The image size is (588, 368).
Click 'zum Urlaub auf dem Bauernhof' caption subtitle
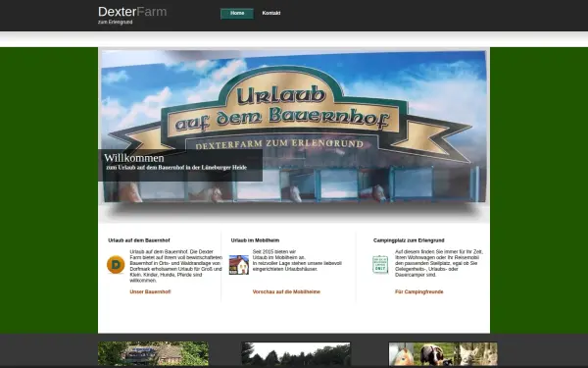[x=176, y=168]
